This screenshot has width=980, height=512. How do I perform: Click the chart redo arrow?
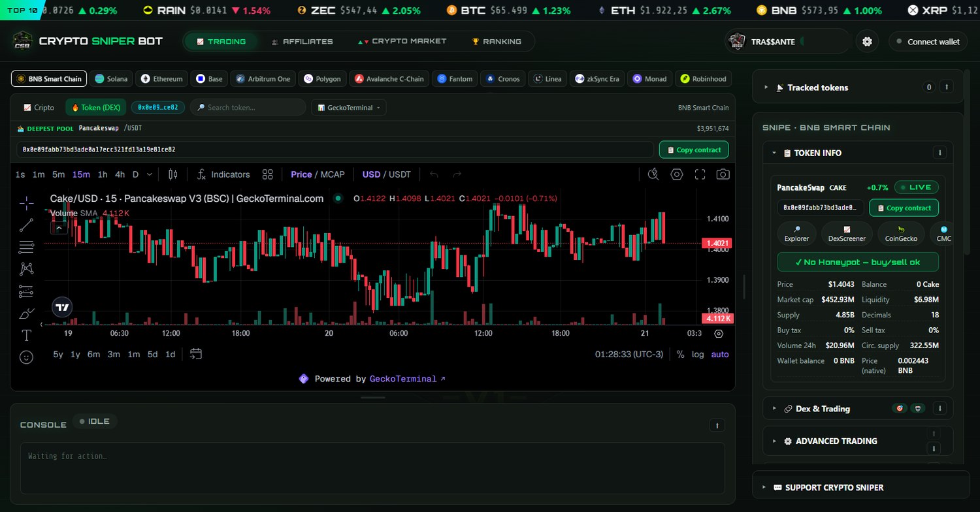tap(457, 174)
